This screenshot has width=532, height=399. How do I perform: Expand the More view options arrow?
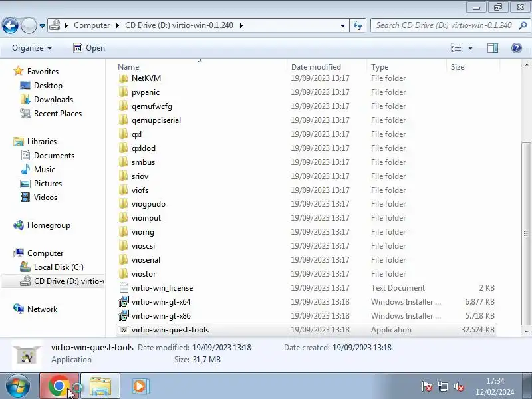pyautogui.click(x=471, y=48)
